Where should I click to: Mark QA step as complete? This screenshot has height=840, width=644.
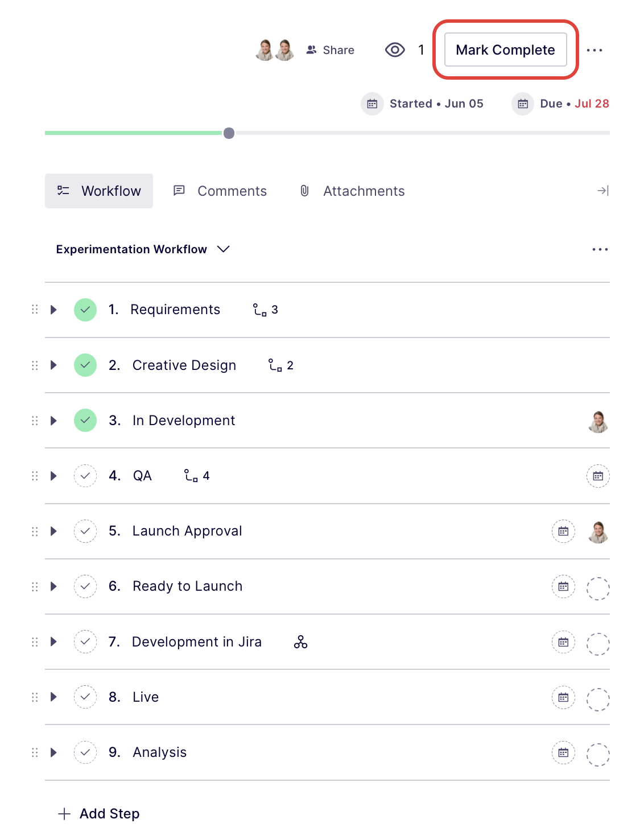pyautogui.click(x=85, y=476)
